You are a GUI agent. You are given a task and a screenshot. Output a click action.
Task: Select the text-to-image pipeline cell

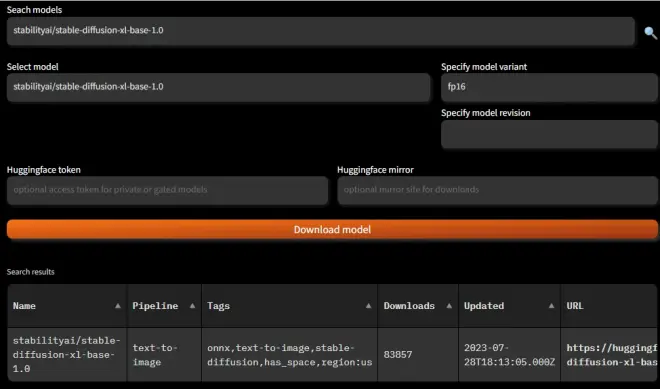pyautogui.click(x=164, y=354)
